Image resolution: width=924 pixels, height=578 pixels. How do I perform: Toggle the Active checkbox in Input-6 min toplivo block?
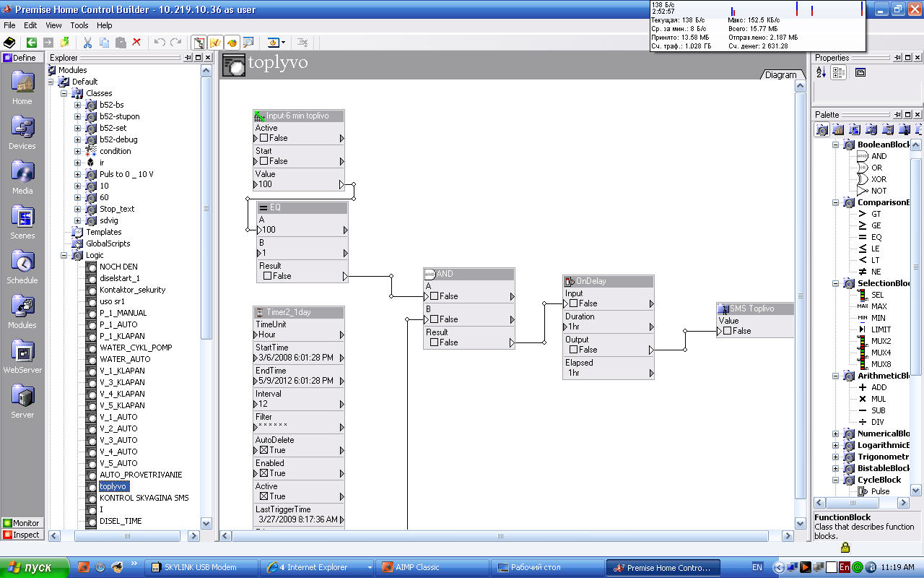tap(264, 138)
